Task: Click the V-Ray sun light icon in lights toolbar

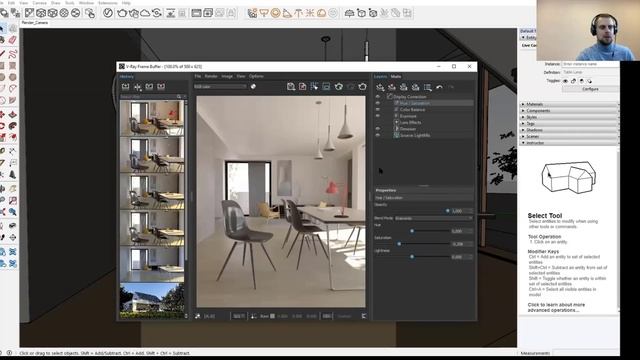Action: click(x=310, y=13)
